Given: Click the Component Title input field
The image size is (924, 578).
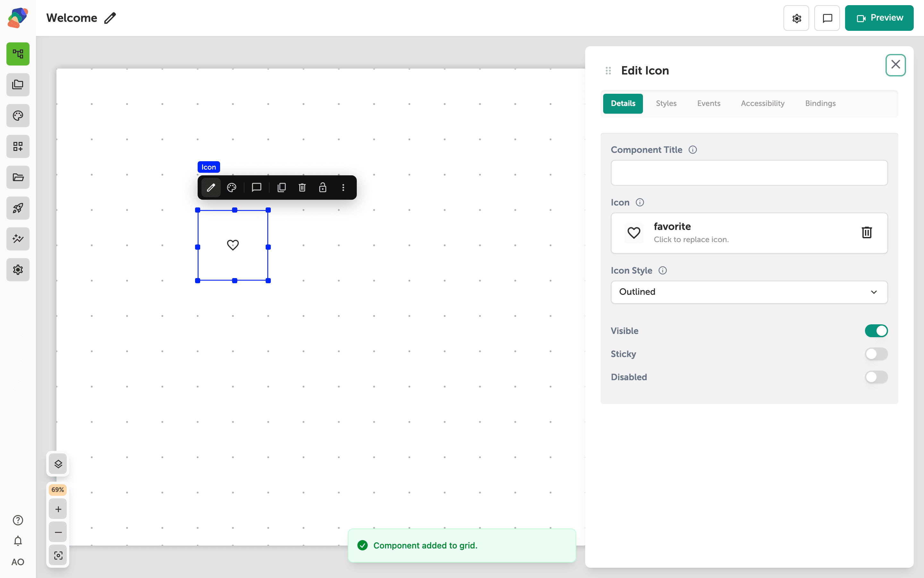Looking at the screenshot, I should pyautogui.click(x=749, y=173).
